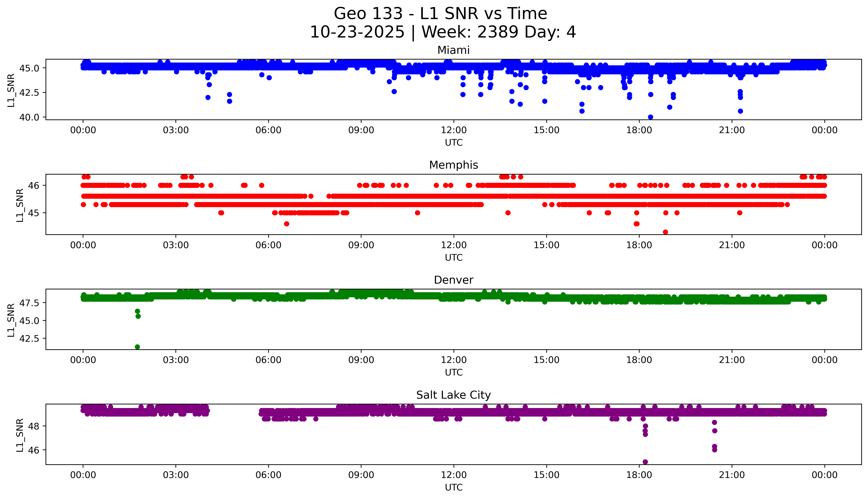Click the 06:00 tick label under Salt Lake City plot

pyautogui.click(x=269, y=475)
